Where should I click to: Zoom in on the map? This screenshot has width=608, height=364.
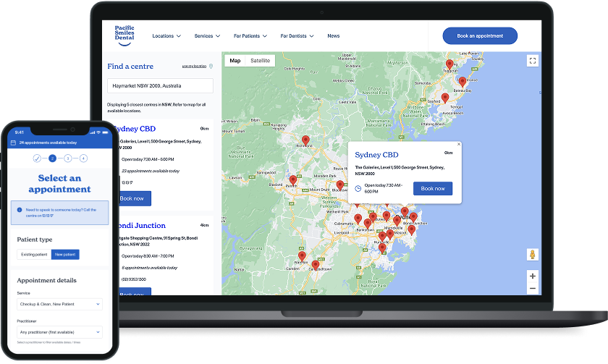533,276
